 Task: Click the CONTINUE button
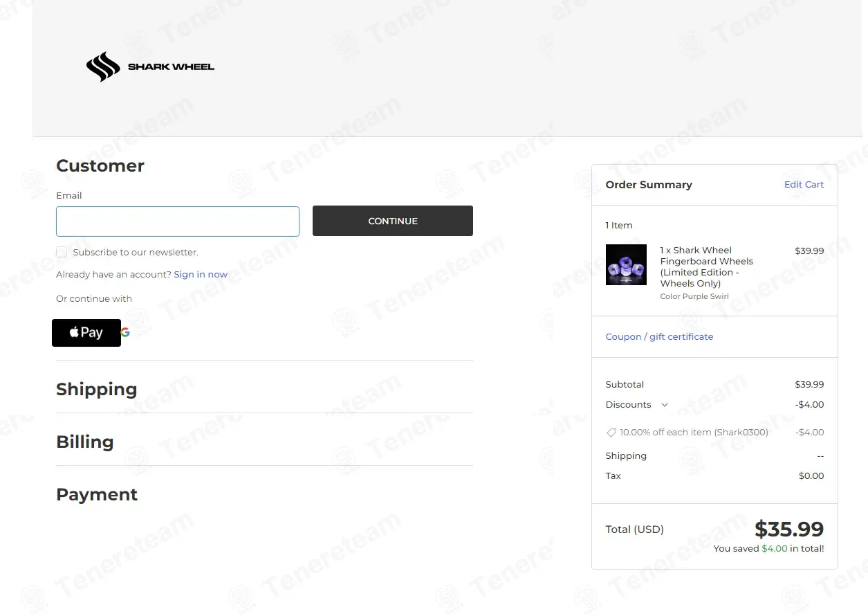(x=393, y=221)
